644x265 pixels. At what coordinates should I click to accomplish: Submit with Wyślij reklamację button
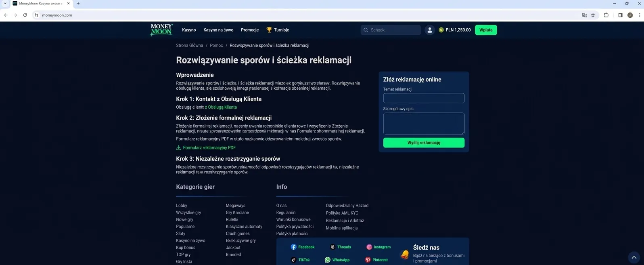(424, 143)
